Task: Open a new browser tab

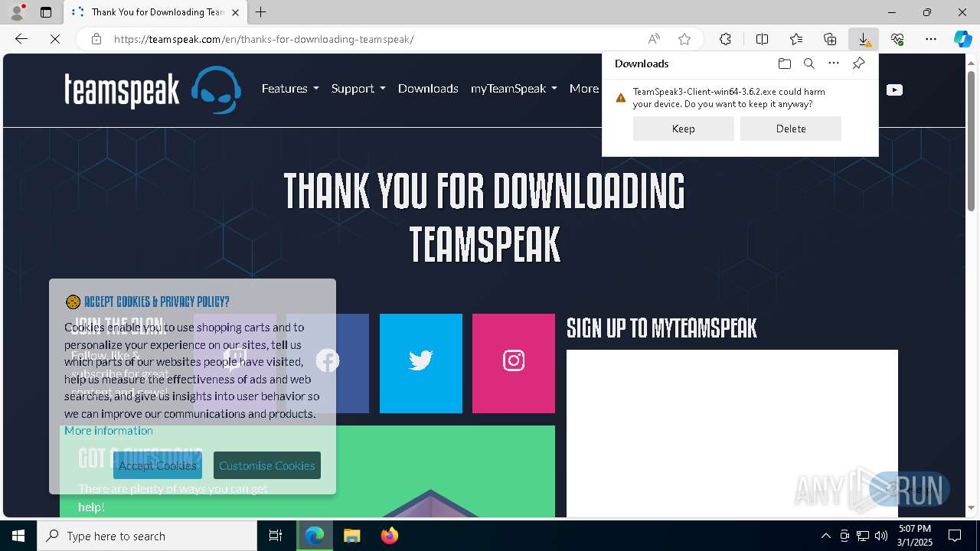Action: (261, 12)
